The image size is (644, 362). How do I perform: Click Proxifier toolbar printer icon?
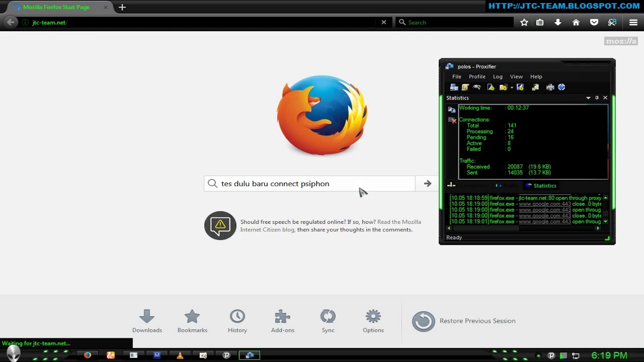(550, 87)
